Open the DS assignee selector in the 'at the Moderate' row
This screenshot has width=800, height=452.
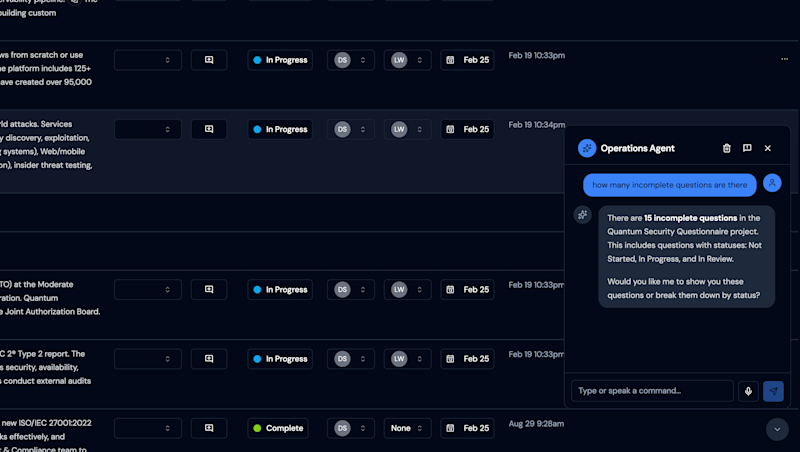tap(351, 290)
